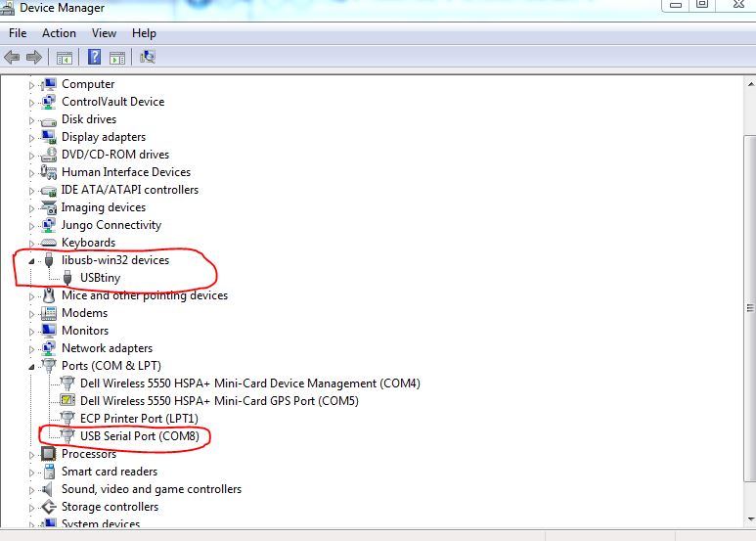
Task: Select ECP Printer Port (LPT1) entry
Action: (x=139, y=419)
